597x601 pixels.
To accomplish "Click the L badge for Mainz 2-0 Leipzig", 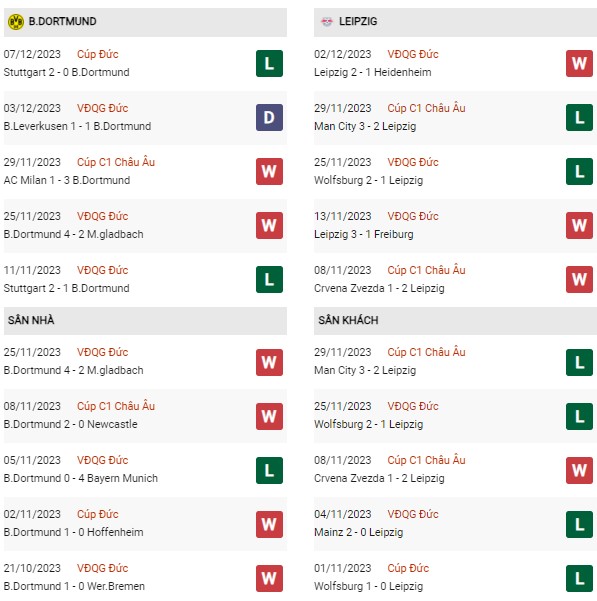I will (579, 524).
